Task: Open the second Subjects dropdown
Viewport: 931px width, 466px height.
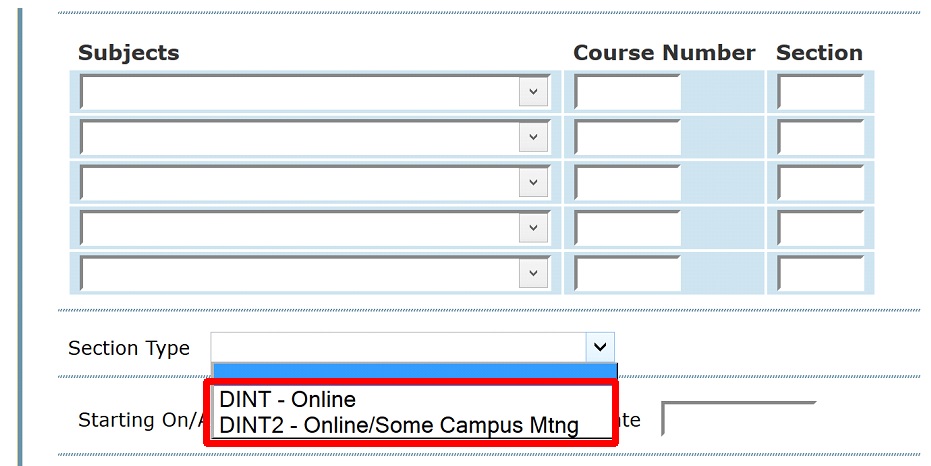Action: pyautogui.click(x=314, y=137)
